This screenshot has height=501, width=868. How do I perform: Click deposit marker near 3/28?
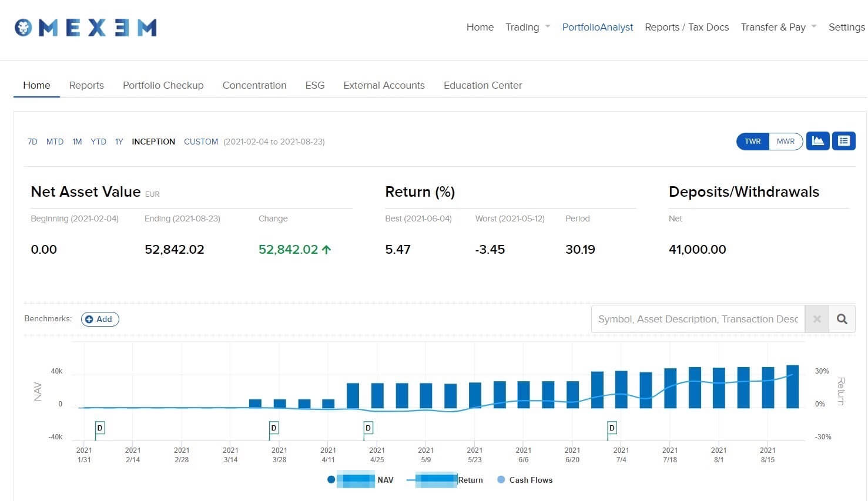pos(273,428)
